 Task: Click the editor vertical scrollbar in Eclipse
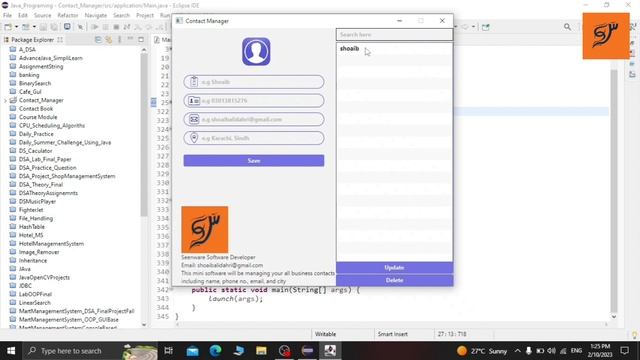click(614, 192)
